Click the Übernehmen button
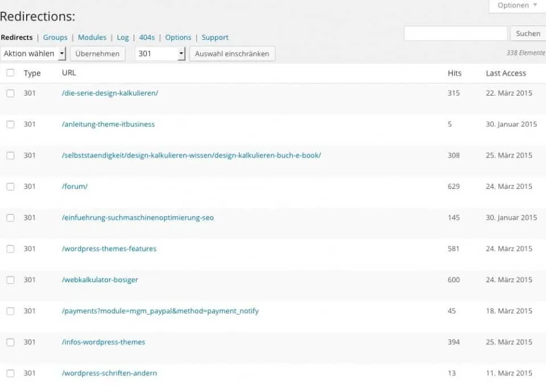Viewport: 546px width, 392px height. click(97, 53)
